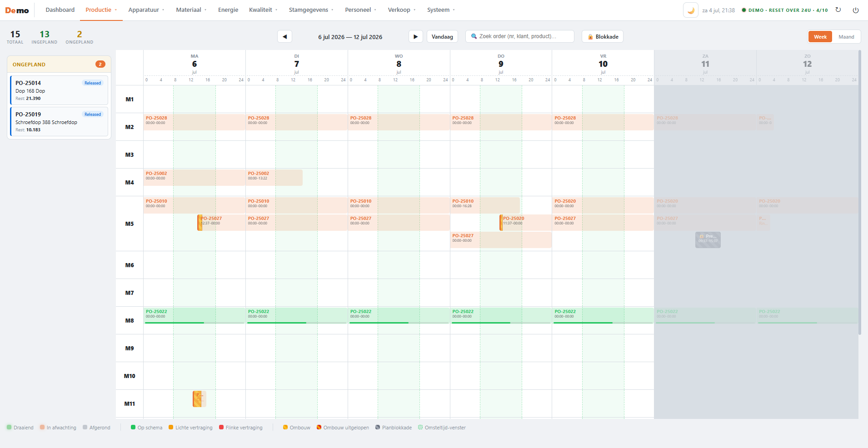Image resolution: width=868 pixels, height=448 pixels.
Task: Select unplanned order PO-25014
Action: click(x=59, y=90)
